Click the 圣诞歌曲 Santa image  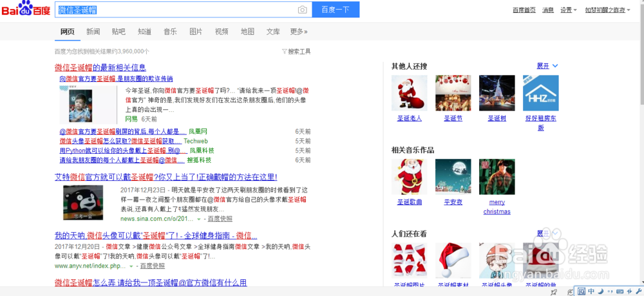pyautogui.click(x=409, y=176)
